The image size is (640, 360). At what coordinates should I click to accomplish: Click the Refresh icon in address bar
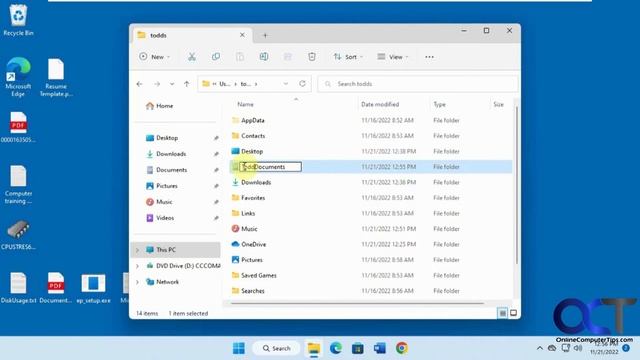pos(302,84)
